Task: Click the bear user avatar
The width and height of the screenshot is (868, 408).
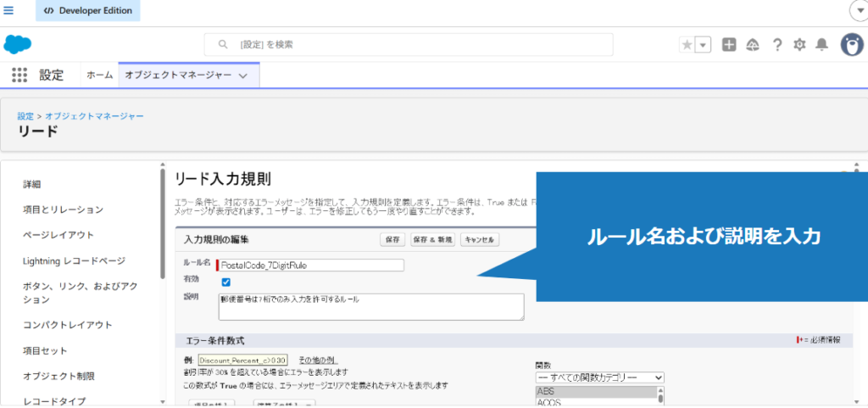Action: tap(851, 45)
